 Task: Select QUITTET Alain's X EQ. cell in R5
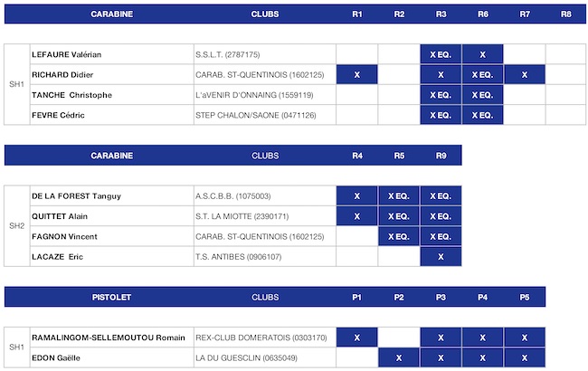click(399, 216)
